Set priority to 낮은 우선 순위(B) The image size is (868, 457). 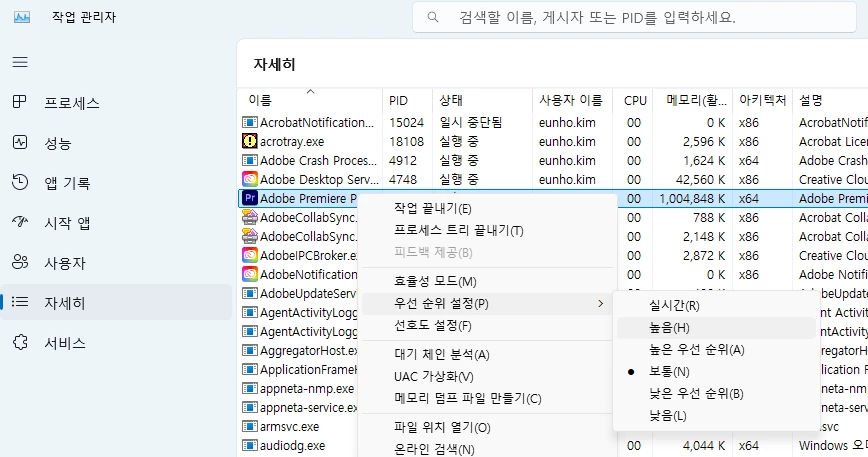pyautogui.click(x=716, y=393)
